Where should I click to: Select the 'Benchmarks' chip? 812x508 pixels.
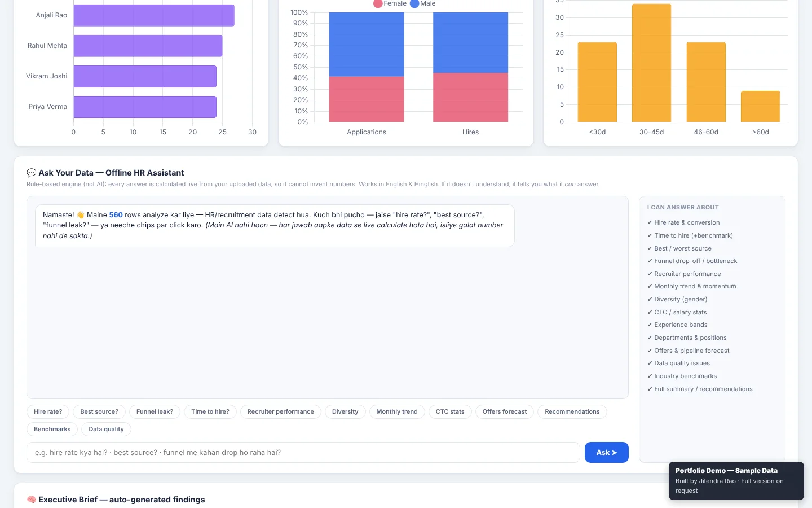pyautogui.click(x=52, y=429)
